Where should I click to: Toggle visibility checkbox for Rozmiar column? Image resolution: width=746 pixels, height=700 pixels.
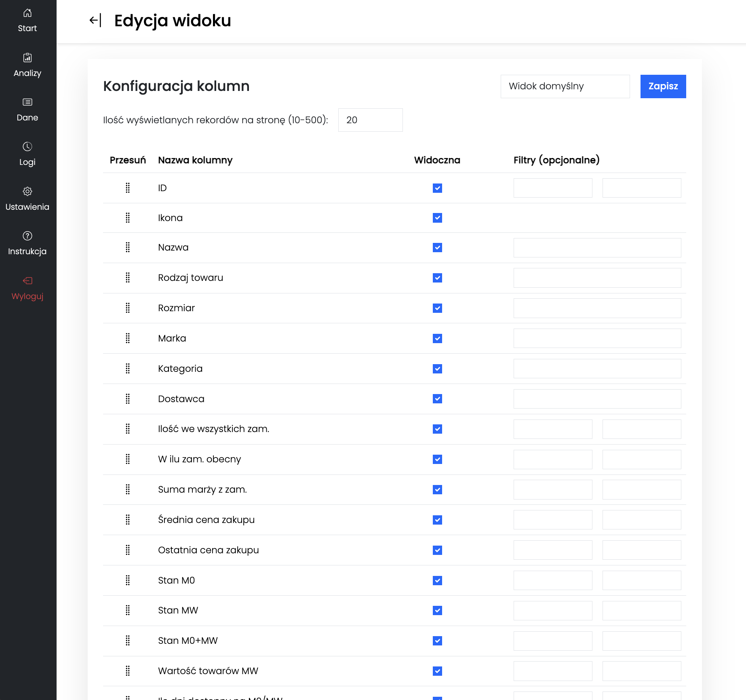[x=437, y=308]
